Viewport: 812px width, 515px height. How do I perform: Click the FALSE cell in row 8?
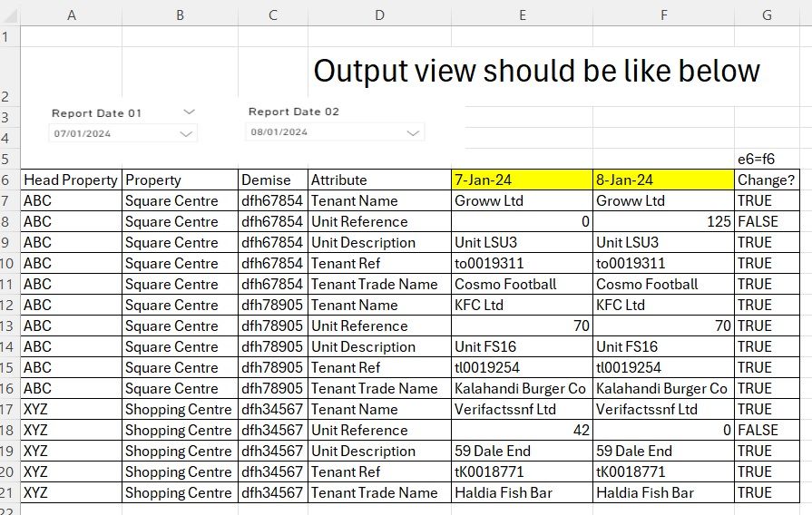767,221
